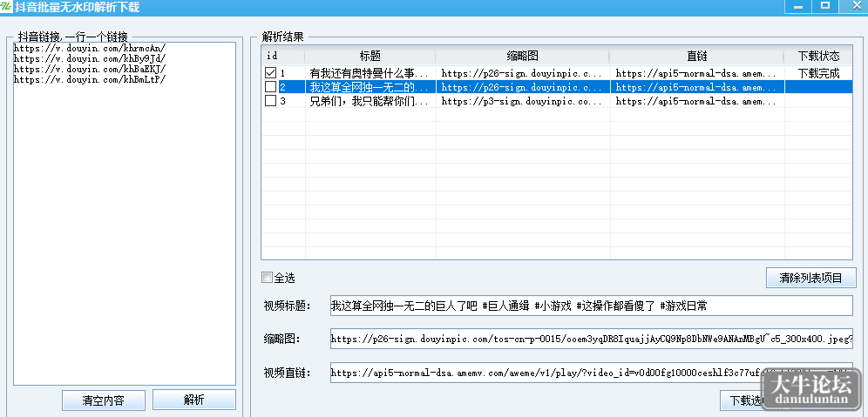Click inside the 缩略图 URL field

pyautogui.click(x=591, y=339)
